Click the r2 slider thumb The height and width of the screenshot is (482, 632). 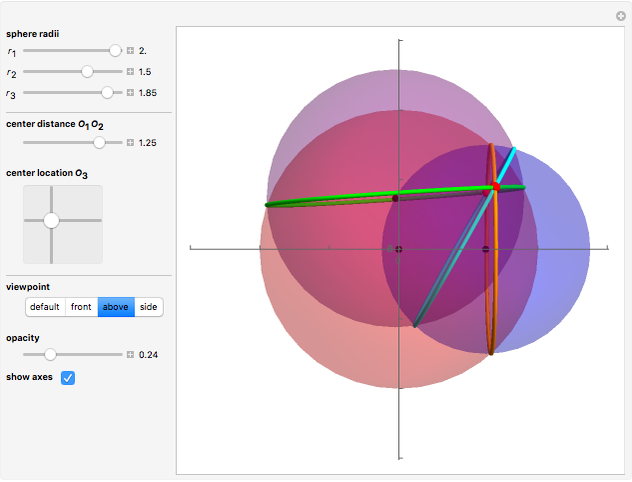click(x=87, y=72)
